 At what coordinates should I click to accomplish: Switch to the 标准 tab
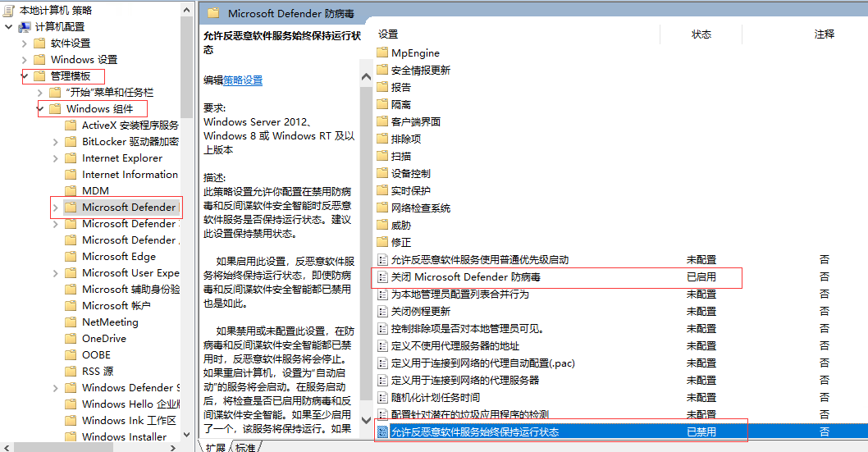tap(245, 446)
